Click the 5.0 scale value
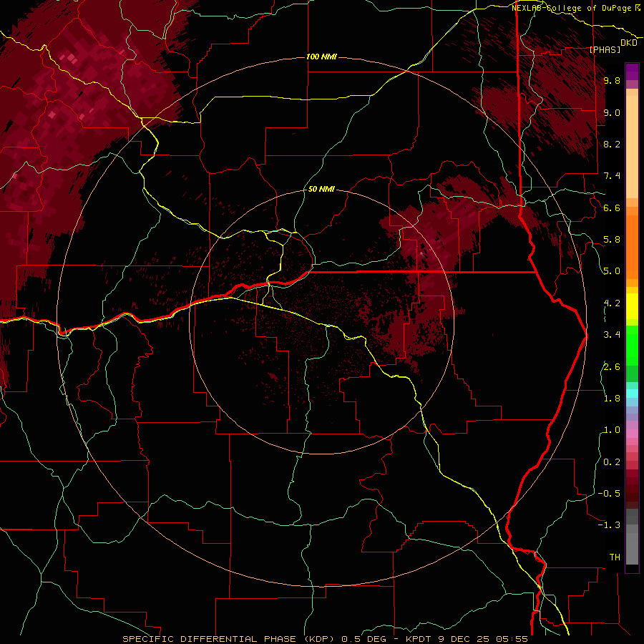This screenshot has height=644, width=644. (612, 271)
